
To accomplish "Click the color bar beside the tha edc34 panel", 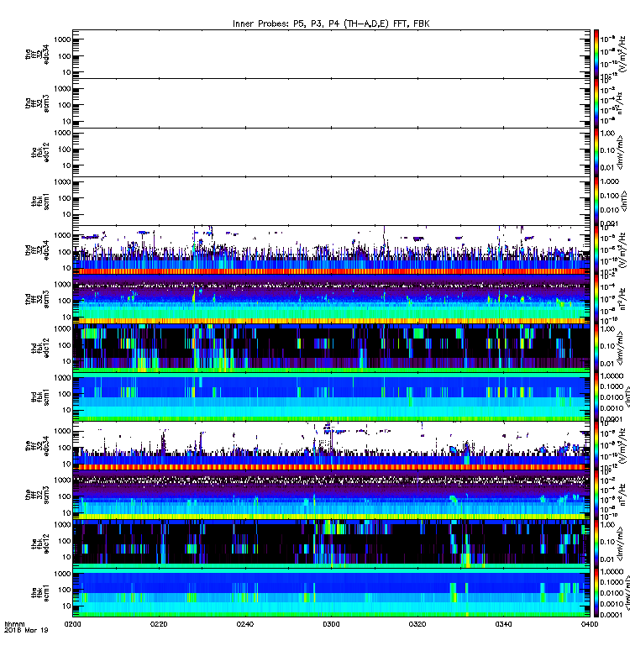I will click(x=596, y=54).
